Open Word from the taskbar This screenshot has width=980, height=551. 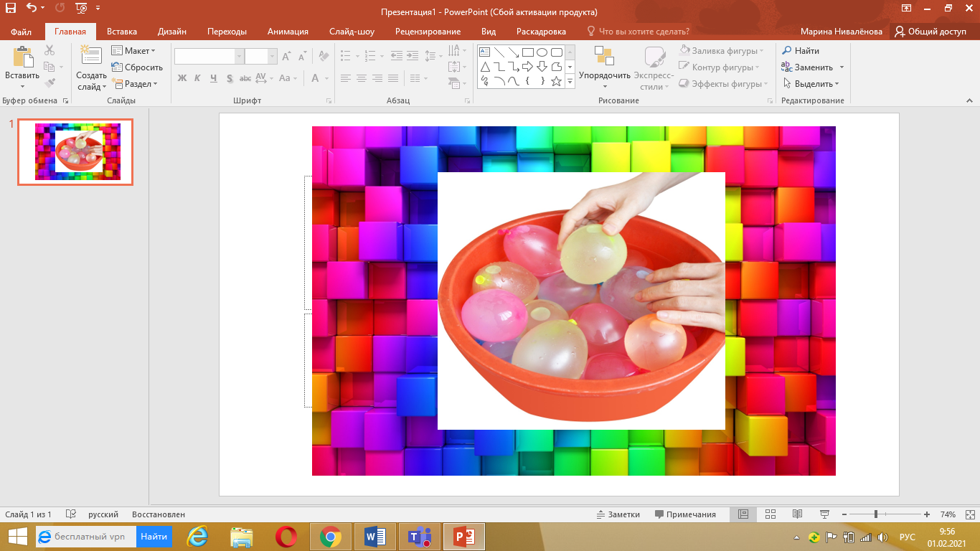[x=375, y=536]
